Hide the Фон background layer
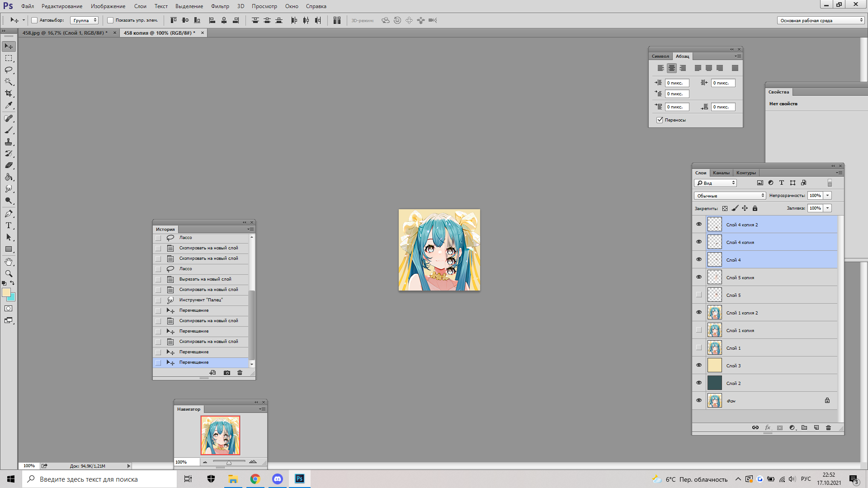 pos(699,401)
